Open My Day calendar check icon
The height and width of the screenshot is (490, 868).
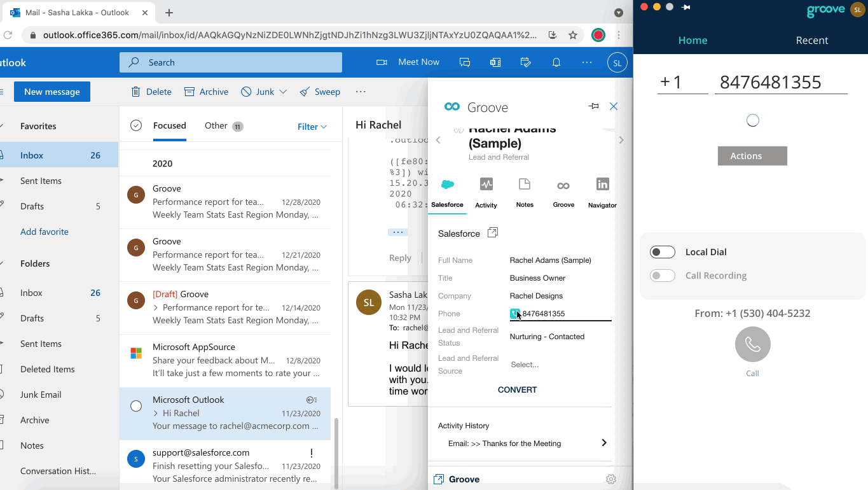[526, 62]
